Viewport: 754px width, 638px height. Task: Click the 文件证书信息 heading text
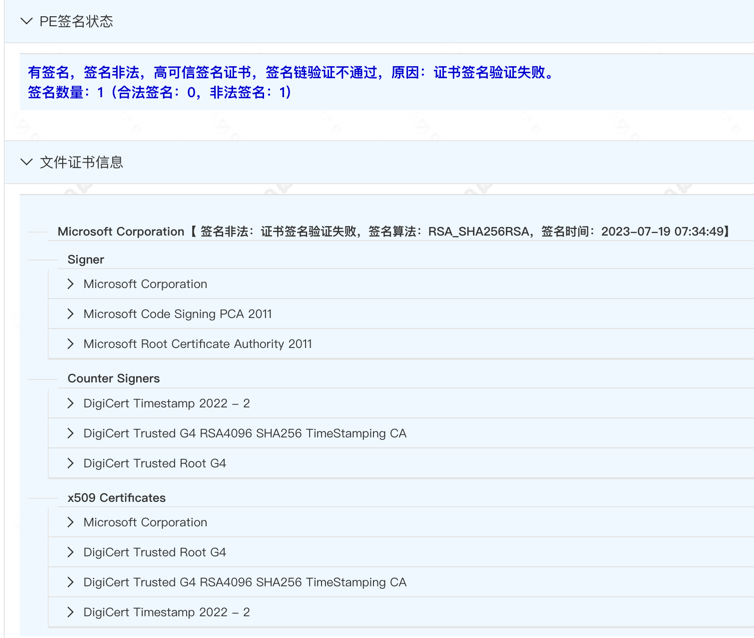coord(81,162)
